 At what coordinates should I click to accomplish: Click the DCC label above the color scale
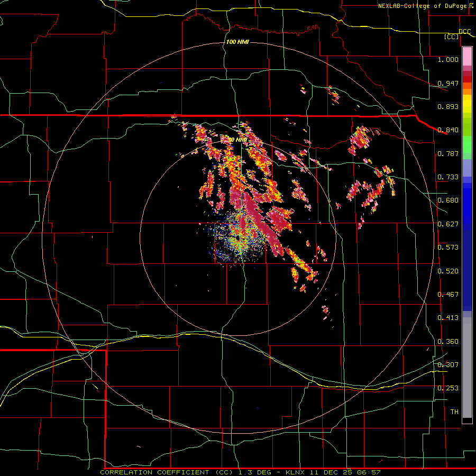click(464, 32)
